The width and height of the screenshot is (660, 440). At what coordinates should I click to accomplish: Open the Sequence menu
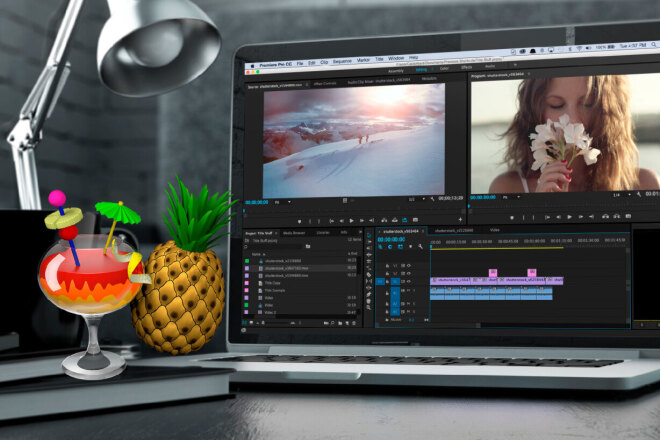pos(342,61)
